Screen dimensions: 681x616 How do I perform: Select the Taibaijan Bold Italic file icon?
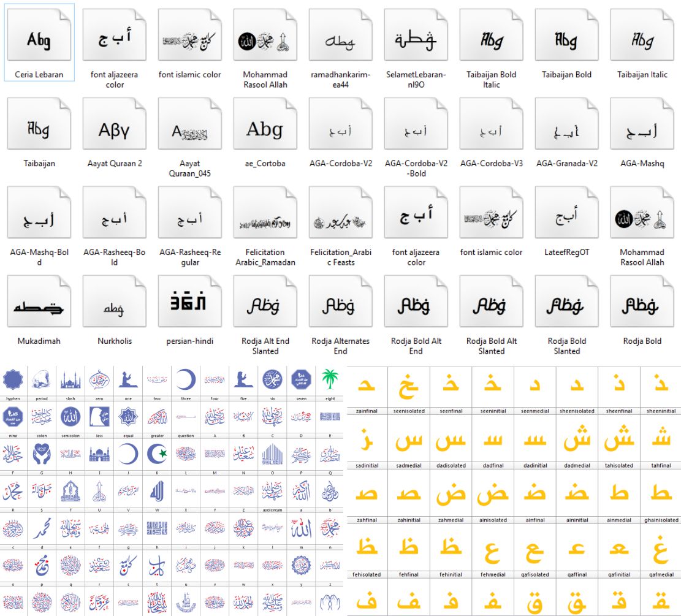[491, 36]
